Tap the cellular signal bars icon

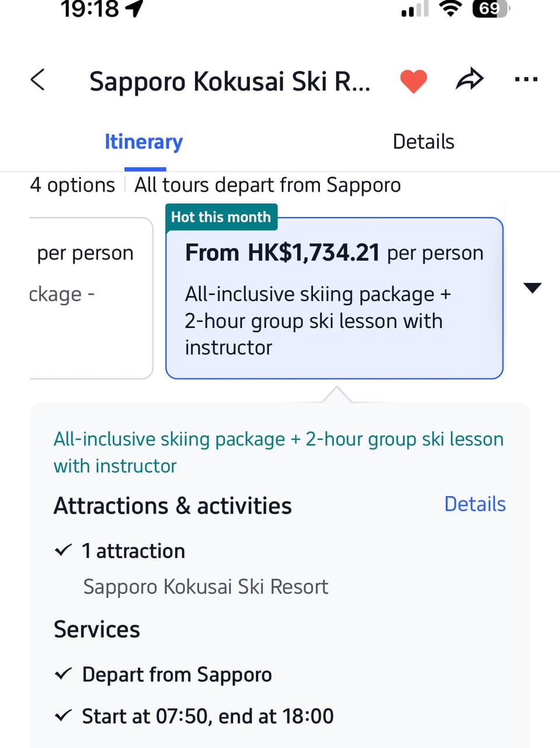coord(415,9)
